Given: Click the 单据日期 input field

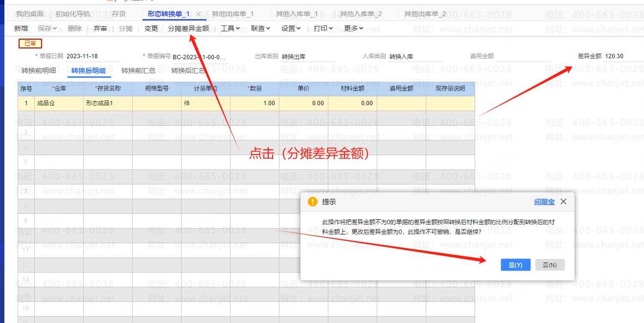Looking at the screenshot, I should tap(92, 56).
